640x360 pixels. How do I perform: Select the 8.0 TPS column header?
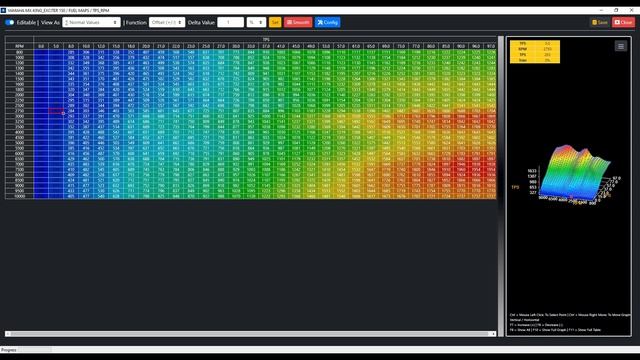pos(71,47)
